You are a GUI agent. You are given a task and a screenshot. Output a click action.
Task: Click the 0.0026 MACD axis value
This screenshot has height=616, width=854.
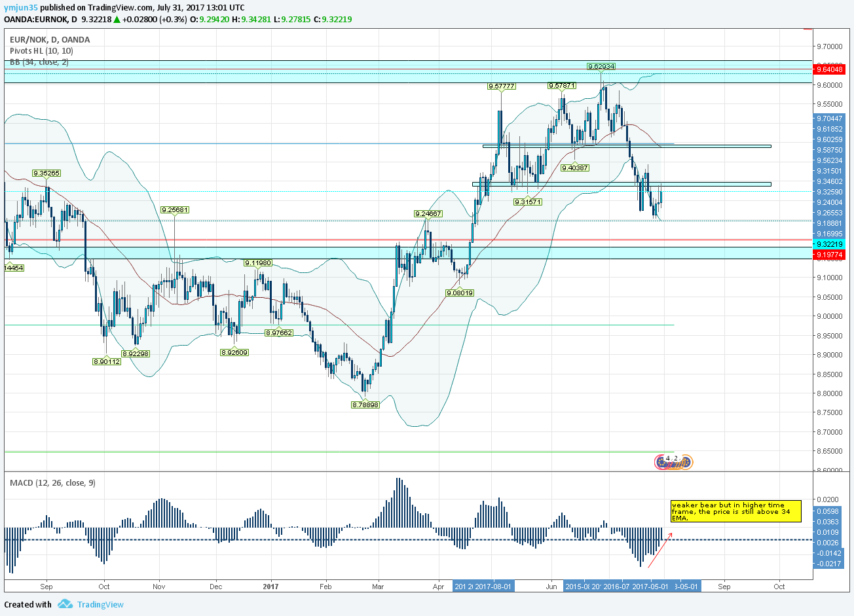pyautogui.click(x=828, y=543)
